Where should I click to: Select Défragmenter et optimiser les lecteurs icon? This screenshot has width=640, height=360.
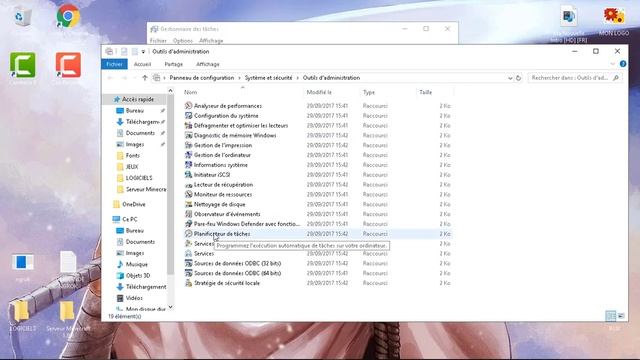(x=188, y=125)
